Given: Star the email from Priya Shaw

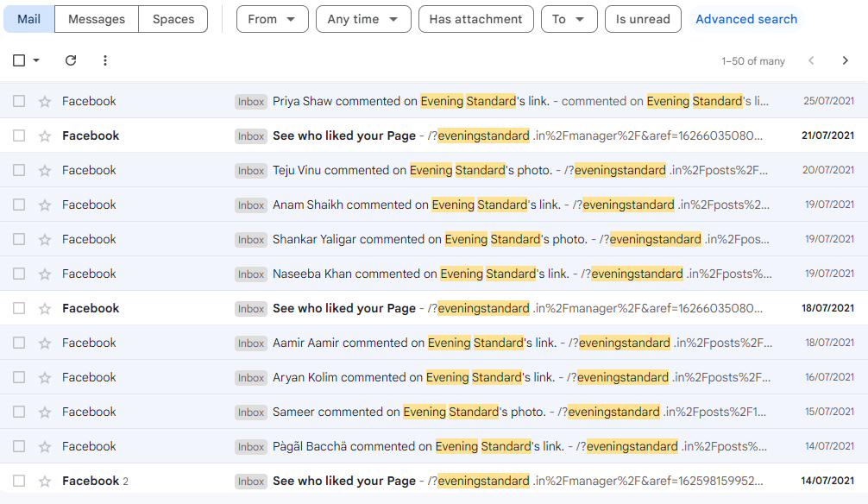Looking at the screenshot, I should pos(44,101).
